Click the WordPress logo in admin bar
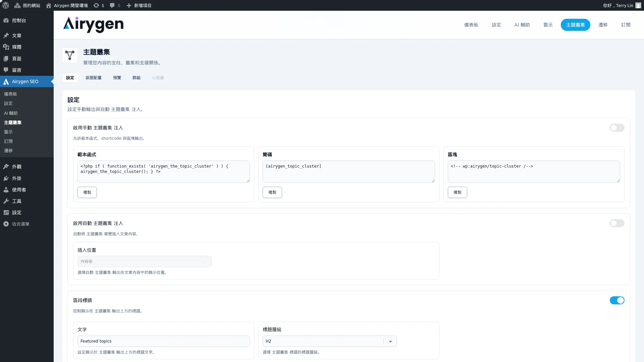This screenshot has width=644, height=362. (x=5, y=5)
